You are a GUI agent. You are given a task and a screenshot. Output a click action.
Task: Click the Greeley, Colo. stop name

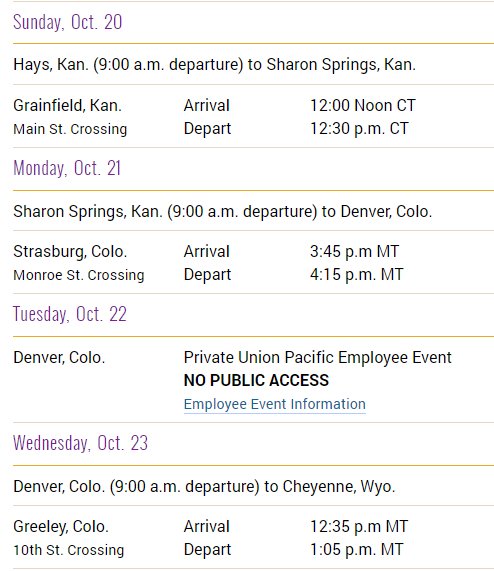(x=61, y=527)
